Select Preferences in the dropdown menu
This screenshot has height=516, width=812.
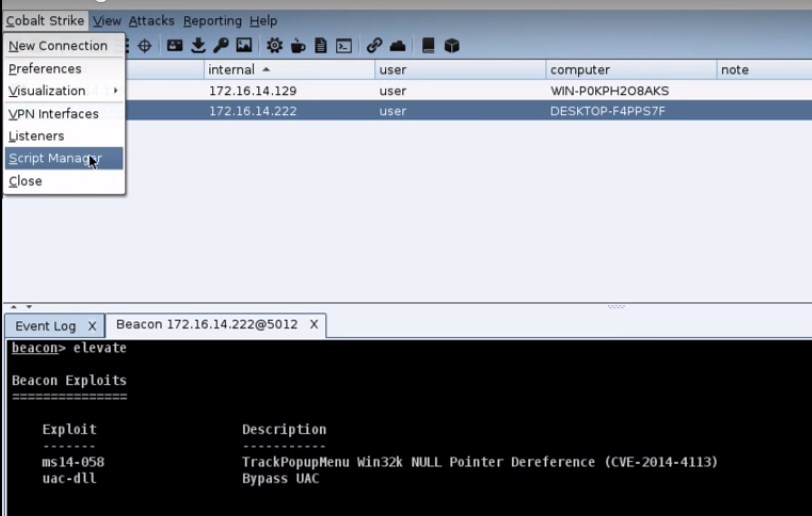pyautogui.click(x=64, y=68)
